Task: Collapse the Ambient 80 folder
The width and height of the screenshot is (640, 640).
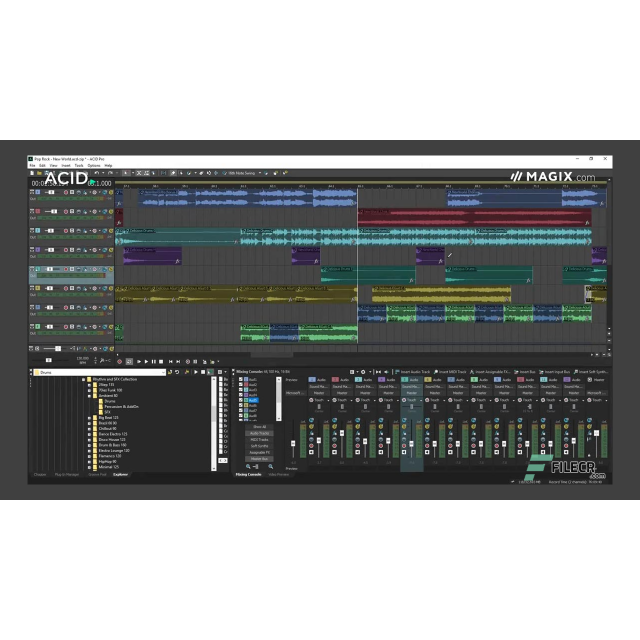Action: point(90,396)
